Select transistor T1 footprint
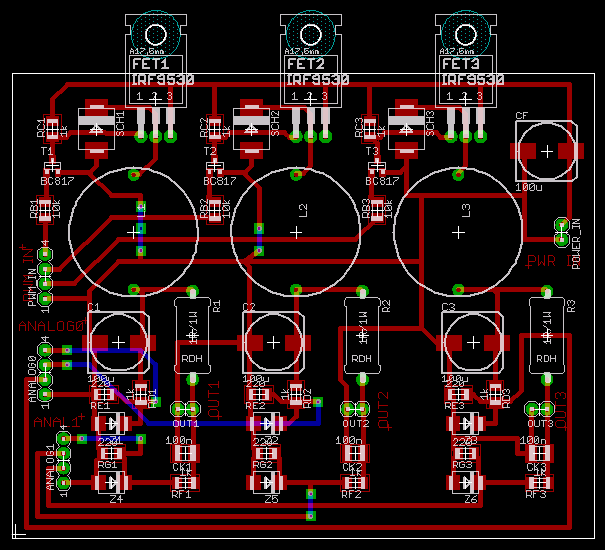605x550 pixels. 52,167
